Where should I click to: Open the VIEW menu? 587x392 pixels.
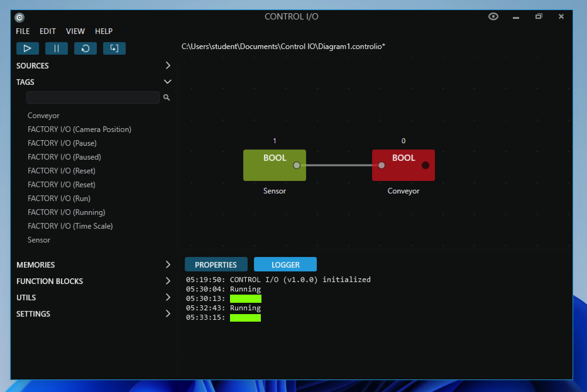(75, 31)
